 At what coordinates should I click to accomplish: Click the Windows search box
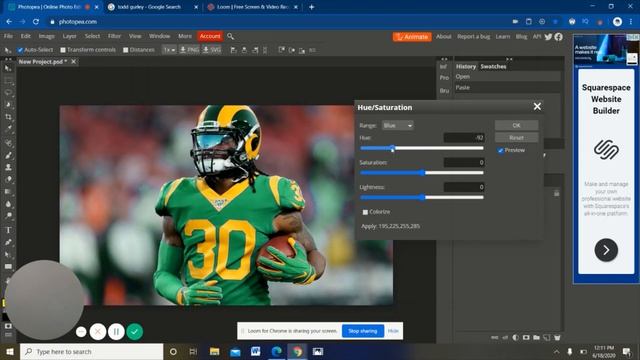(x=91, y=352)
